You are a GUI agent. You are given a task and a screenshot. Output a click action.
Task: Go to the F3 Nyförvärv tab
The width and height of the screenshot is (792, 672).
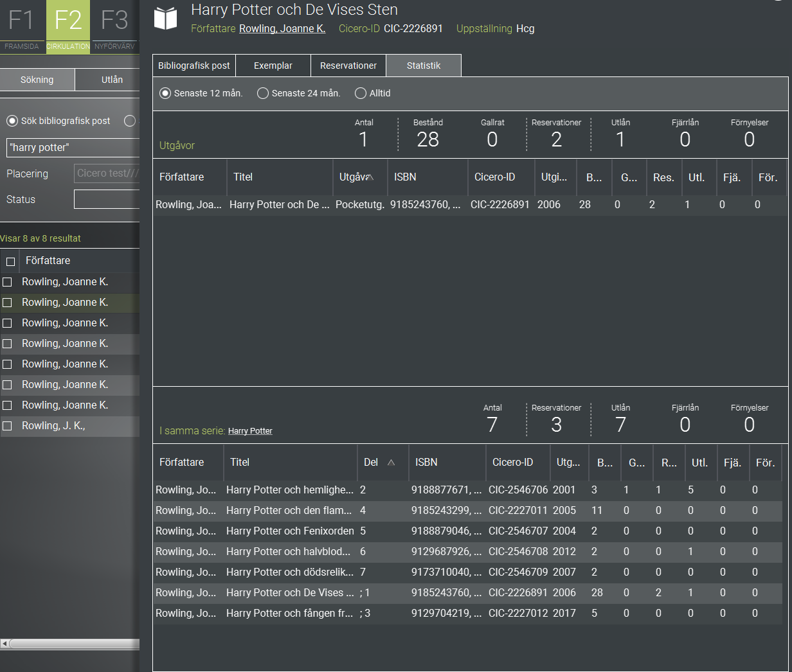tap(114, 26)
